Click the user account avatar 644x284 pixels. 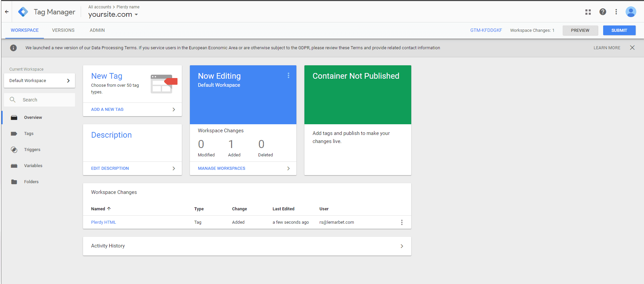631,12
